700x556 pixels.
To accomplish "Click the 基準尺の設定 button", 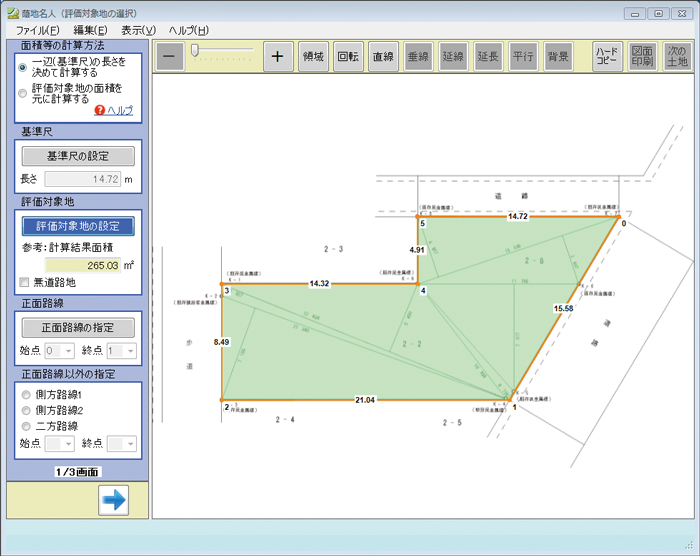I will [x=78, y=156].
